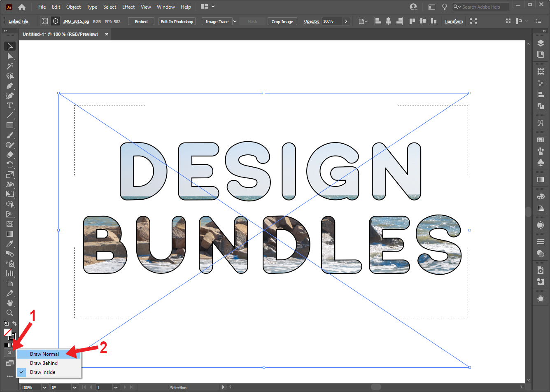Image resolution: width=550 pixels, height=392 pixels.
Task: Select the Column Graph tool
Action: pyautogui.click(x=10, y=273)
